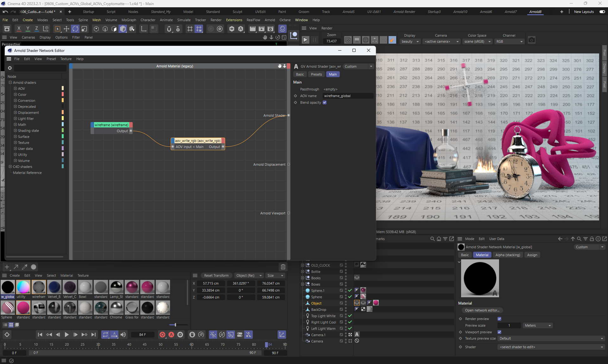This screenshot has height=364, width=608.
Task: Click the record keyframe red button
Action: pos(162,335)
